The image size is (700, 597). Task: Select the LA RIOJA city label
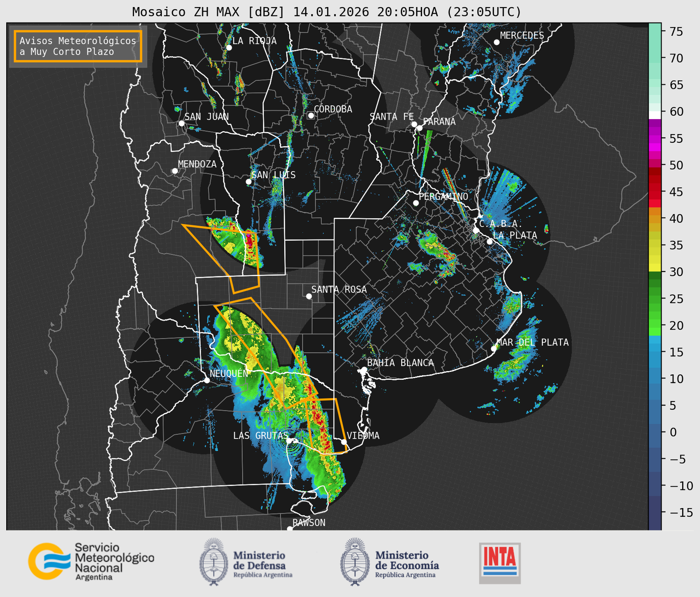click(x=254, y=41)
